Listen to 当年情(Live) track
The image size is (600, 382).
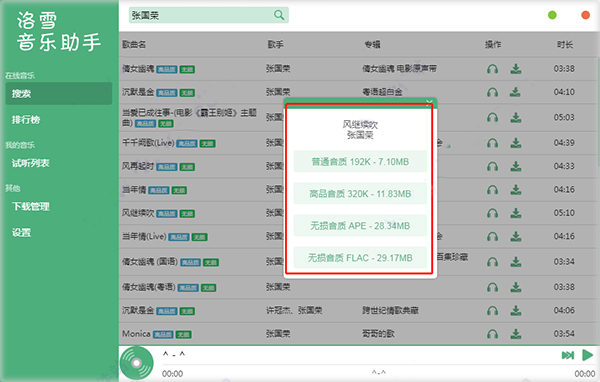pyautogui.click(x=492, y=237)
